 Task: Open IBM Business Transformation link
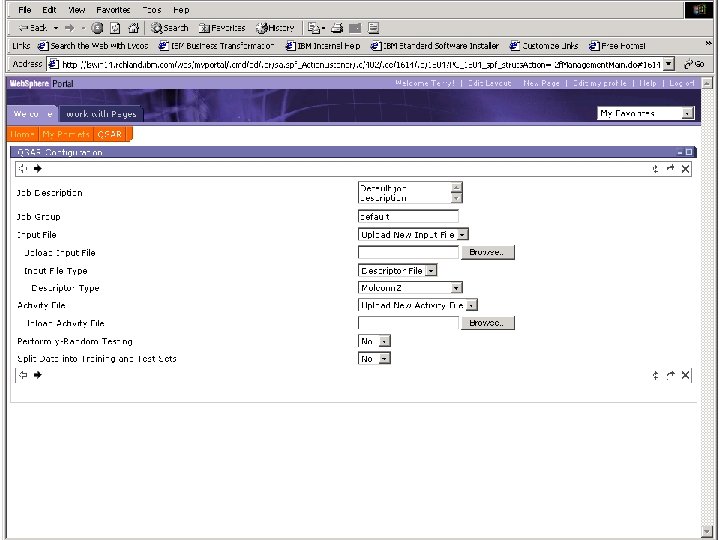216,45
